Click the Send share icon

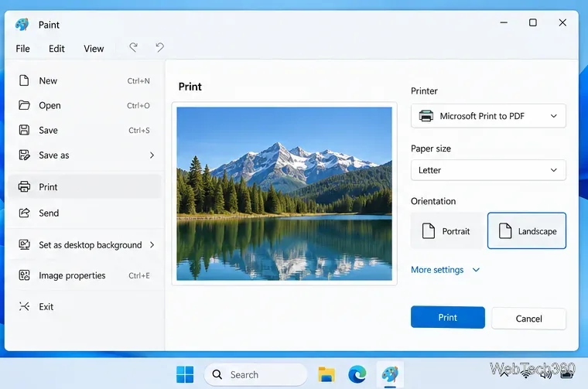coord(24,213)
